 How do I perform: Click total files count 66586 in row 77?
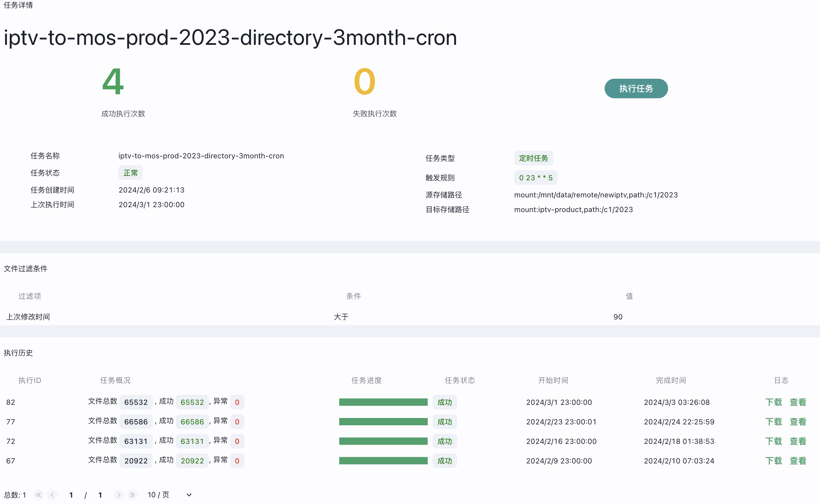(136, 422)
